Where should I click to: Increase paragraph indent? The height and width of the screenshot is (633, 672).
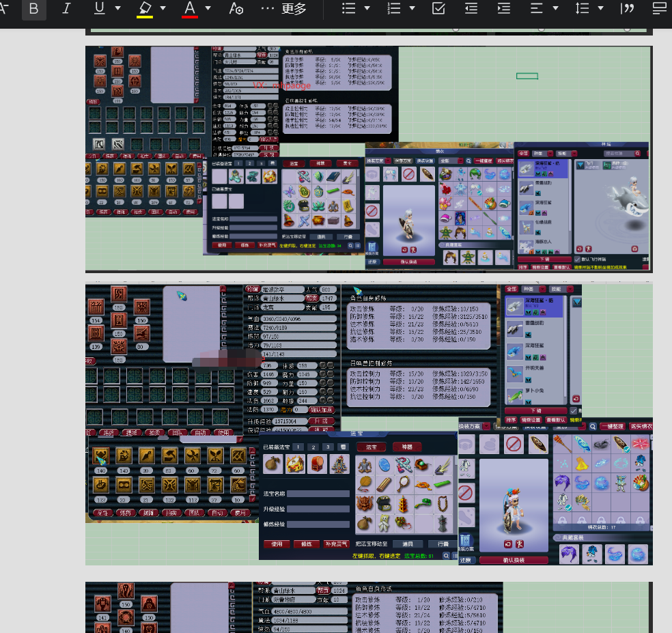tap(504, 8)
